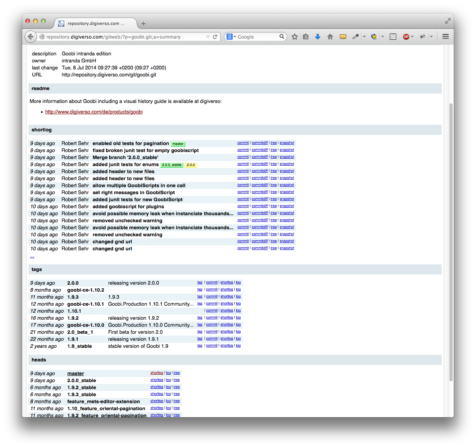Expand the Adblock Plus dropdown arrow
The height and width of the screenshot is (448, 476).
point(412,37)
